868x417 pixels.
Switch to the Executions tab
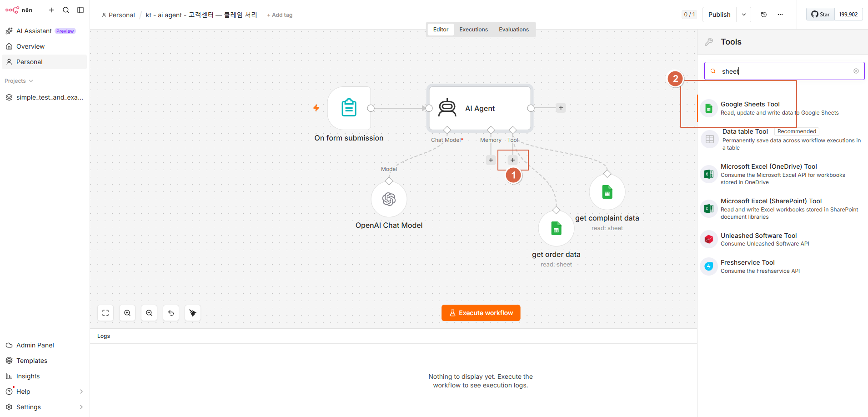pos(473,30)
